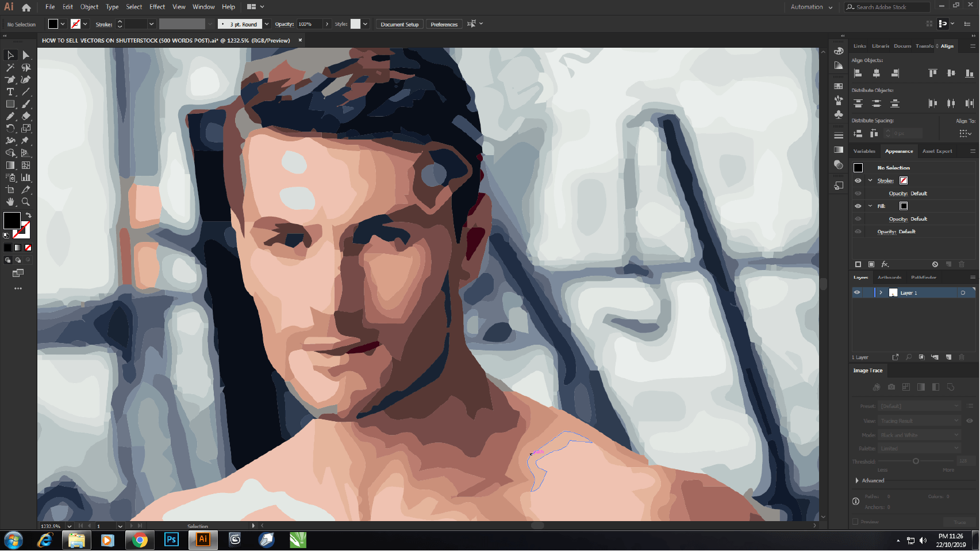
Task: Toggle the Layer 1 target circle
Action: coord(963,293)
